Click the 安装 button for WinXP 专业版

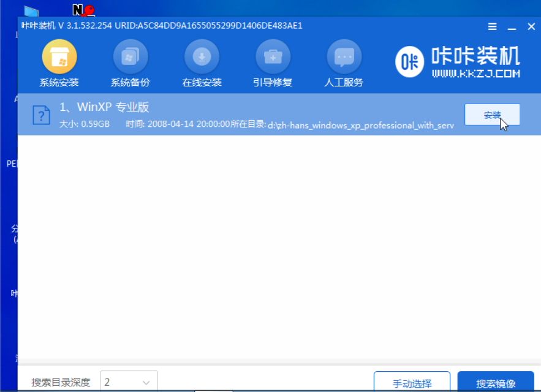492,115
